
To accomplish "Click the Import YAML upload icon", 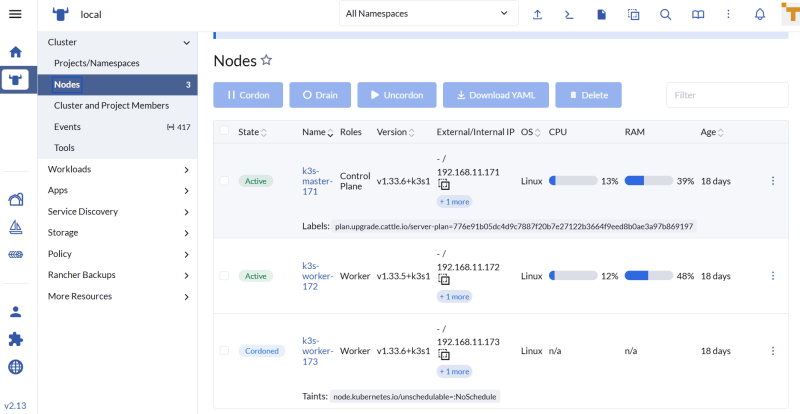I will pyautogui.click(x=537, y=14).
